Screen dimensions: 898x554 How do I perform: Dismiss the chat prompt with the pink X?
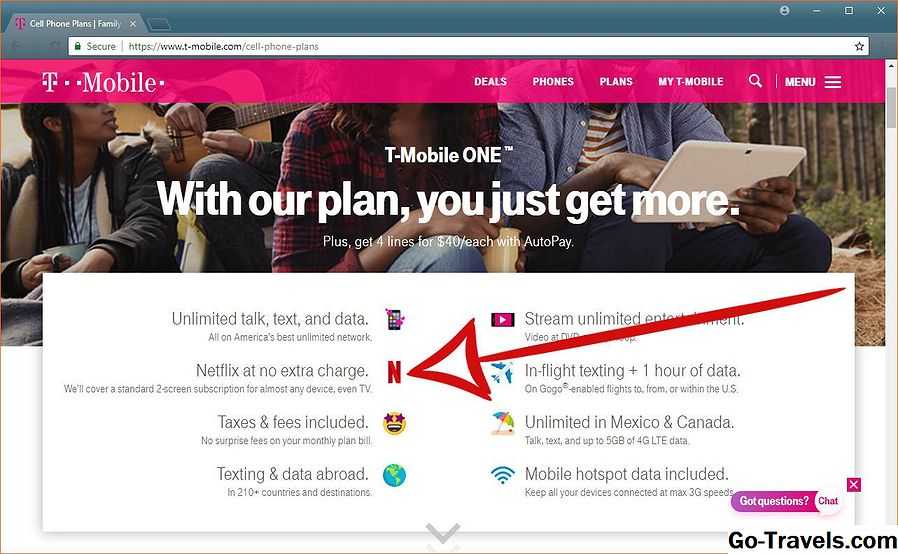click(x=853, y=485)
